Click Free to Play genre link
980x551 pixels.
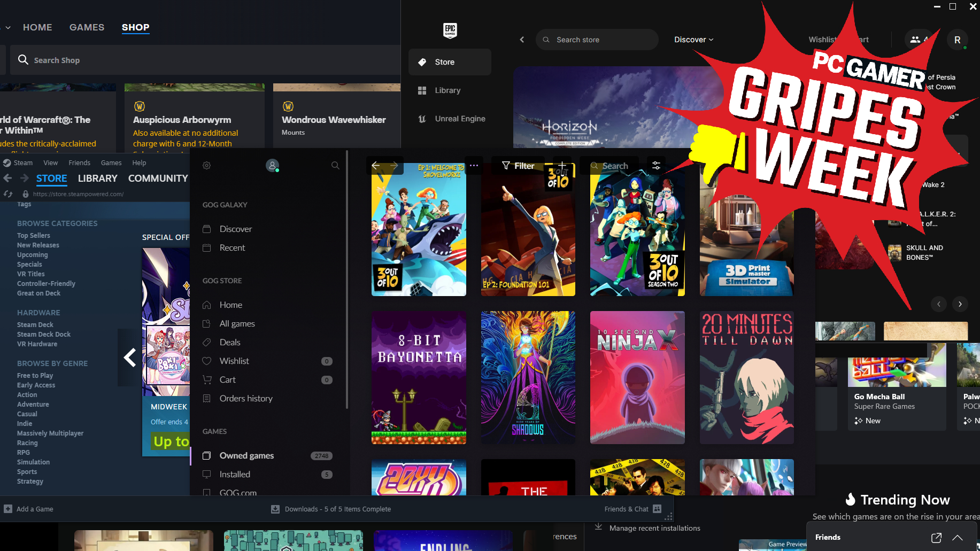[35, 376]
